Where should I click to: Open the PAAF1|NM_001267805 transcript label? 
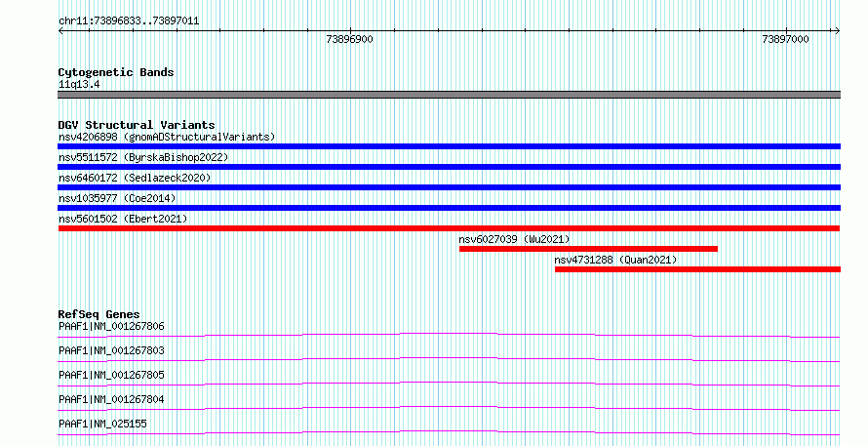coord(111,375)
